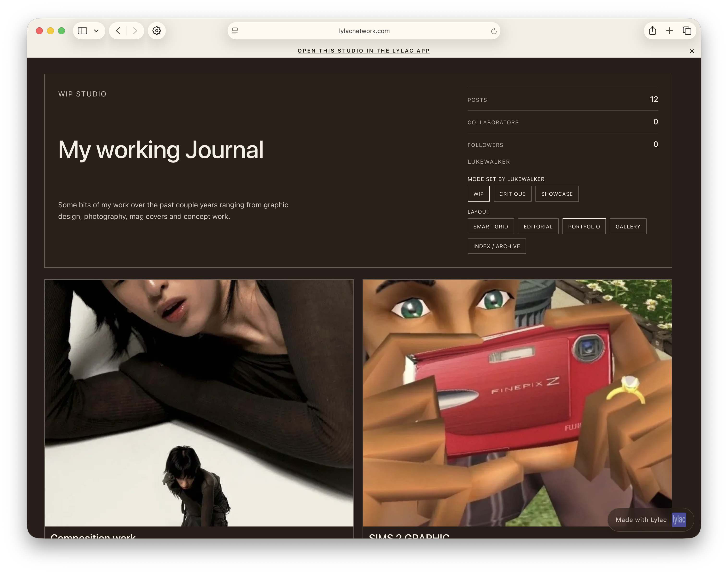This screenshot has width=728, height=574.
Task: Dismiss the Lylac app banner
Action: point(692,51)
